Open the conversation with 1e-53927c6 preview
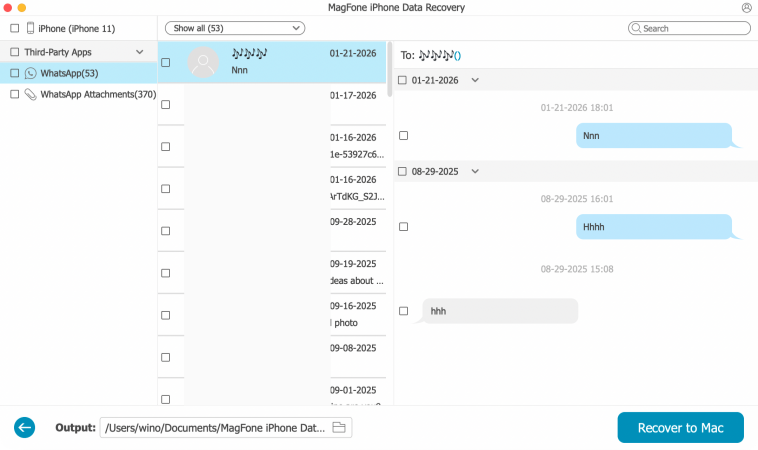This screenshot has width=758, height=450. pyautogui.click(x=272, y=146)
